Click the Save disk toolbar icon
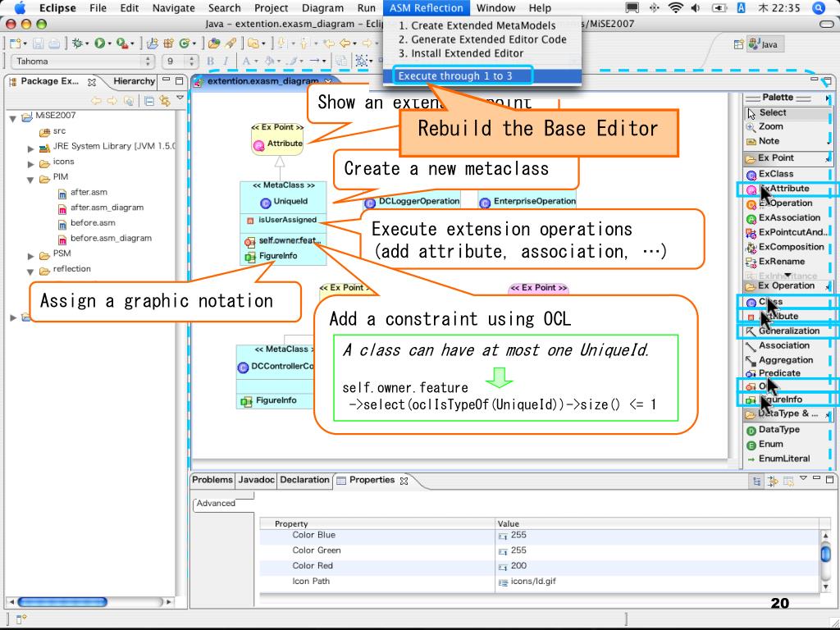The image size is (840, 630). coord(39,43)
